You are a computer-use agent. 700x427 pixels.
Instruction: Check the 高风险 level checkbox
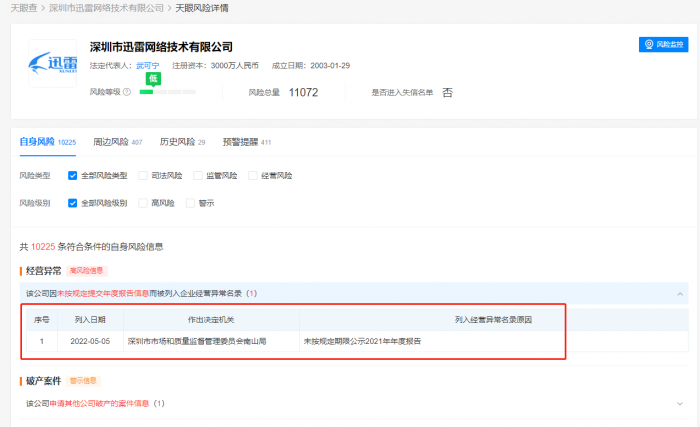point(143,203)
